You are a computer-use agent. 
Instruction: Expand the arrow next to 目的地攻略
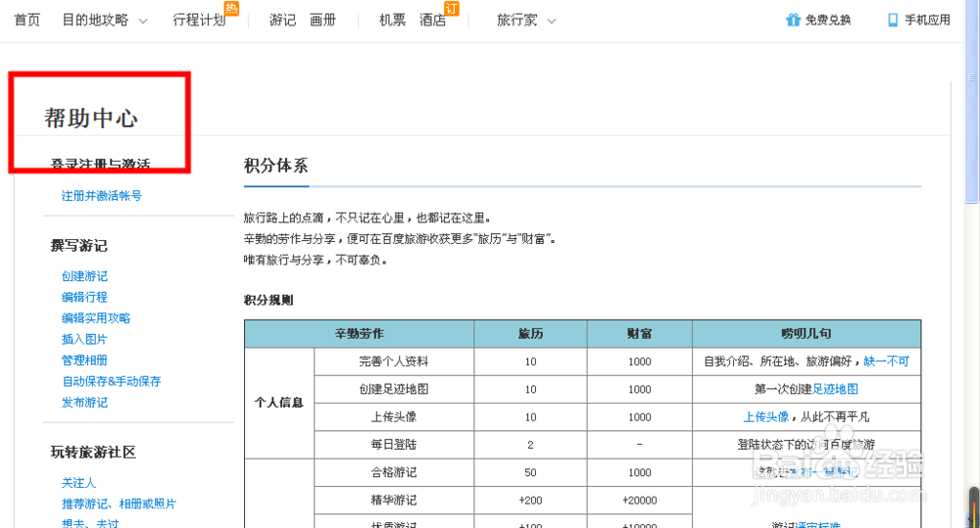coord(143,22)
